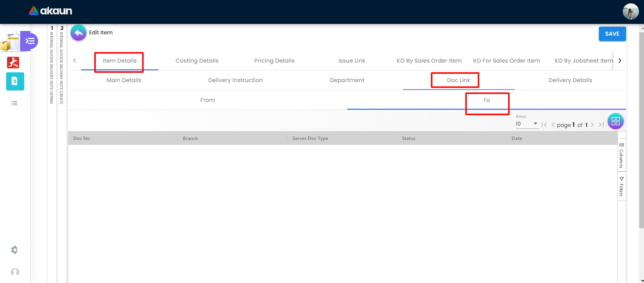Viewport: 644px width, 283px height.
Task: Expand the Columns side panel
Action: (621, 155)
